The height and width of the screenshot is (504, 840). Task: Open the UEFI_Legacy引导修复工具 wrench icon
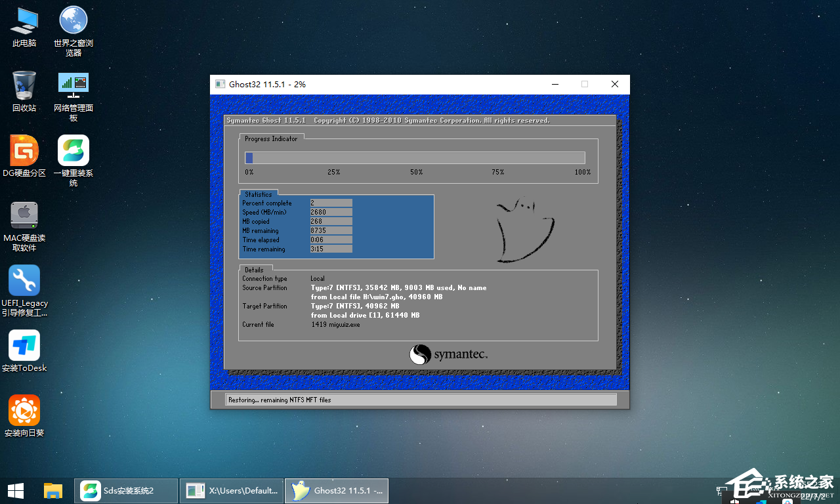[x=24, y=291]
